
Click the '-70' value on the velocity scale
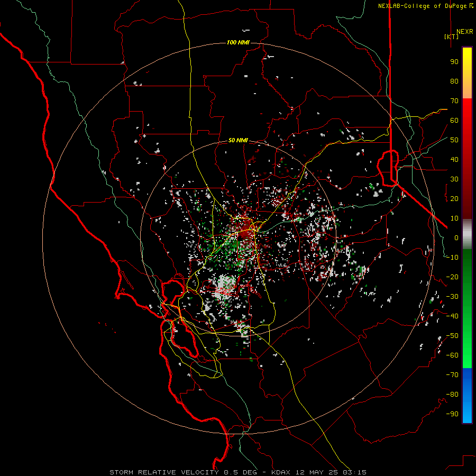click(x=452, y=375)
